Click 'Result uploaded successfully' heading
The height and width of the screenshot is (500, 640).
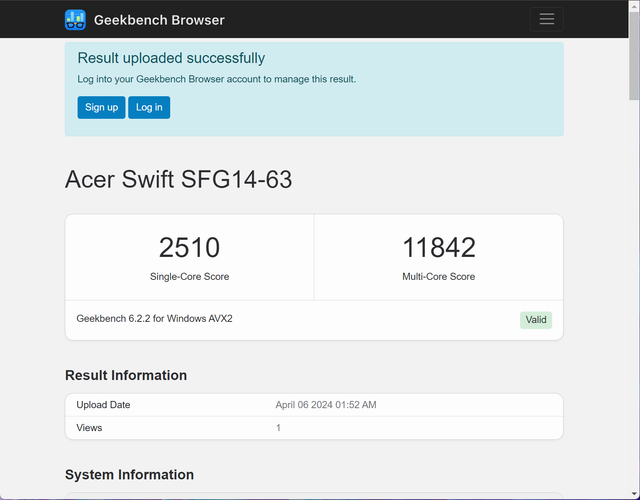[171, 58]
